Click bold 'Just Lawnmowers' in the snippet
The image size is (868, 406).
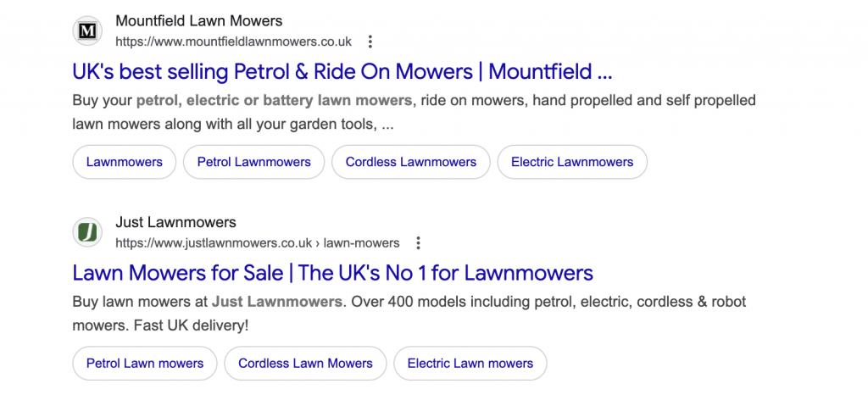coord(277,302)
